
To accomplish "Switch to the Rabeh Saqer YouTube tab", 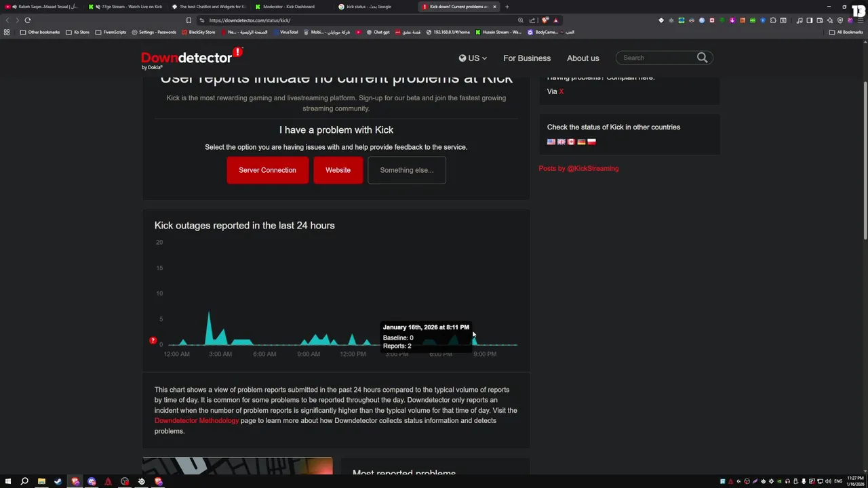I will point(43,7).
